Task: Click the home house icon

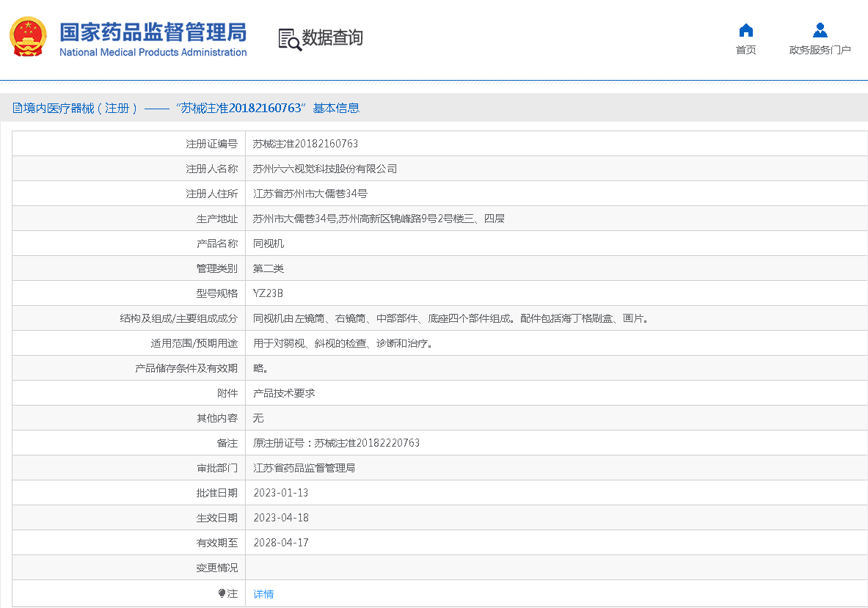Action: point(745,30)
